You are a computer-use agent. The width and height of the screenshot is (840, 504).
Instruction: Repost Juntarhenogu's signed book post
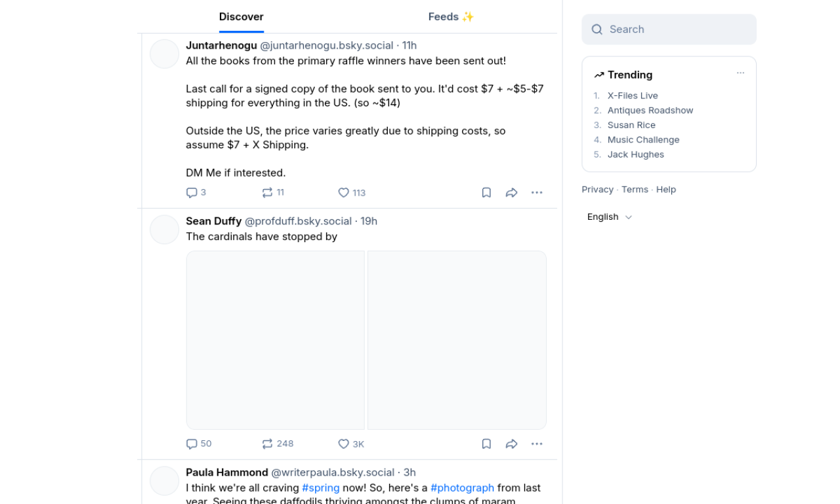pos(267,192)
